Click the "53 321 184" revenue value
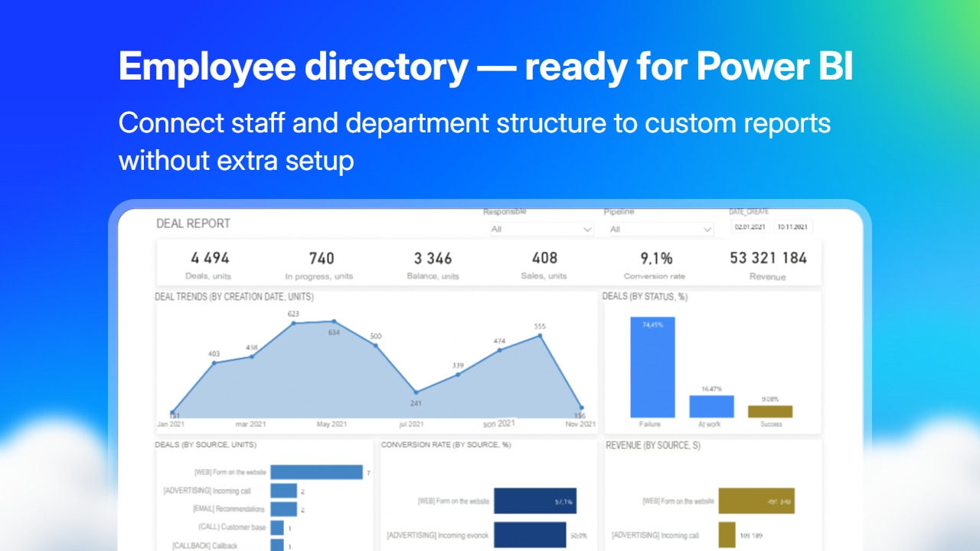The image size is (980, 551). point(768,258)
